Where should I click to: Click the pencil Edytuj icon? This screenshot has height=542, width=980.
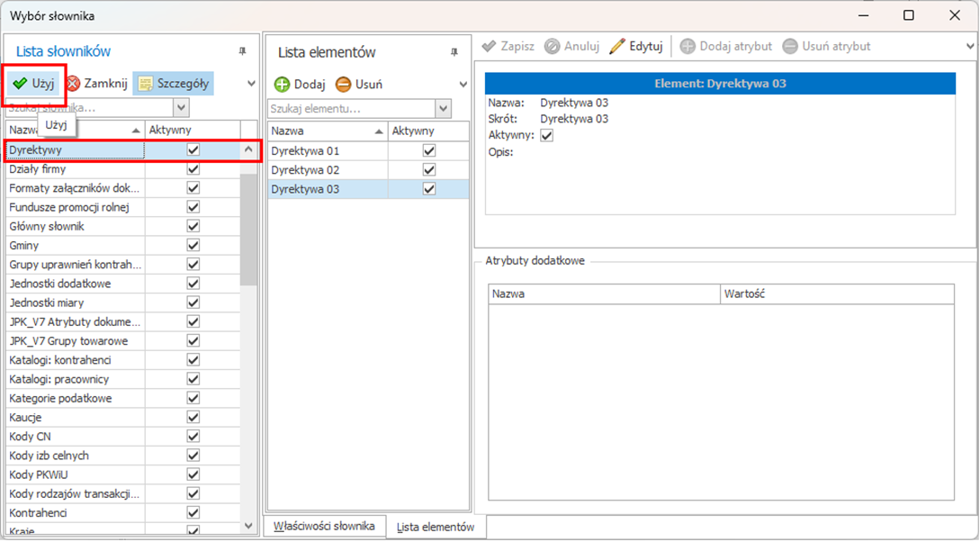point(616,46)
